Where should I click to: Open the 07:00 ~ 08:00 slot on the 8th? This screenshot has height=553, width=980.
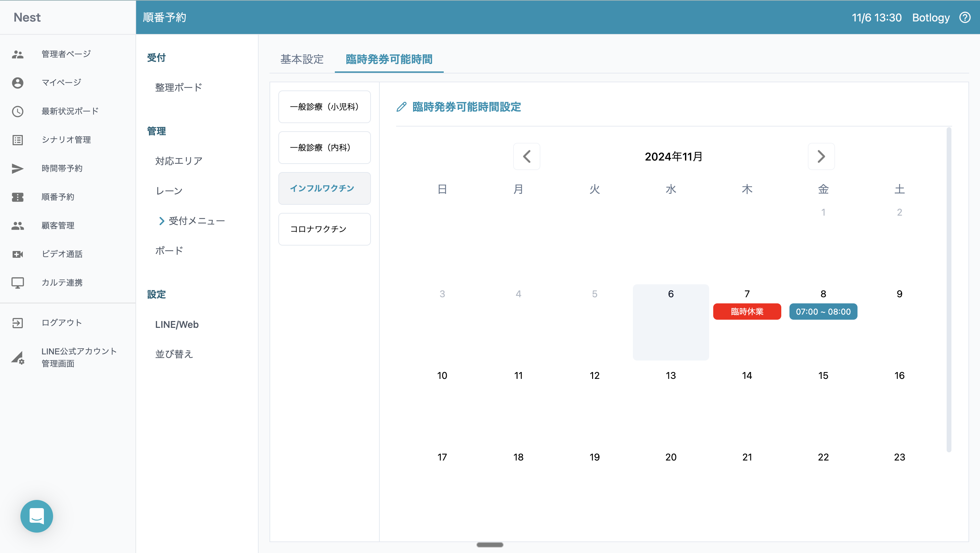[823, 312]
